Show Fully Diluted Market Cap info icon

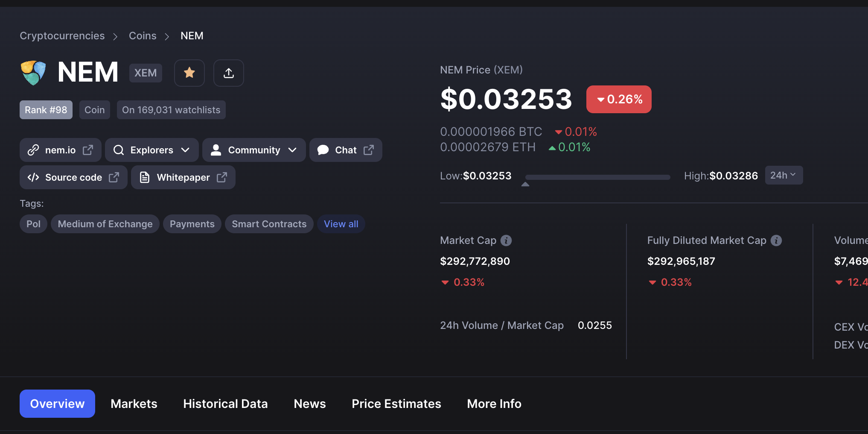(x=776, y=240)
